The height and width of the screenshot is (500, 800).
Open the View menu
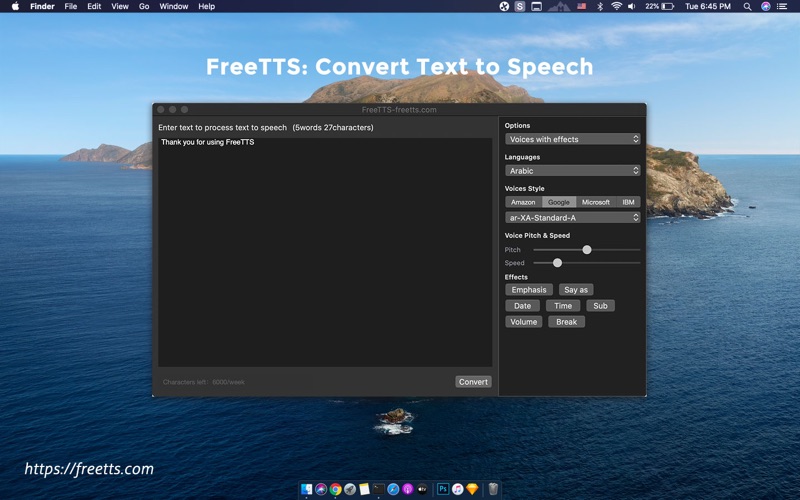click(120, 6)
